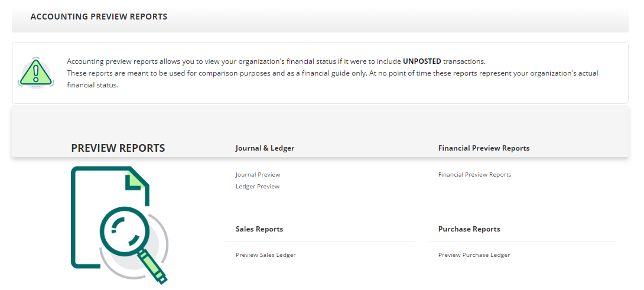
Task: Click the green warning triangle icon
Action: coord(36,73)
